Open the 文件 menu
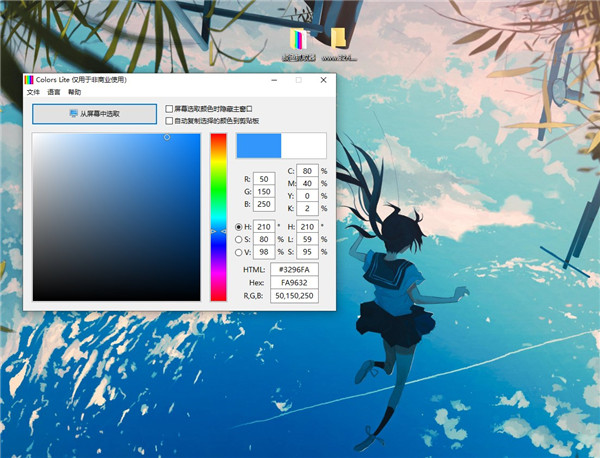 [33, 92]
